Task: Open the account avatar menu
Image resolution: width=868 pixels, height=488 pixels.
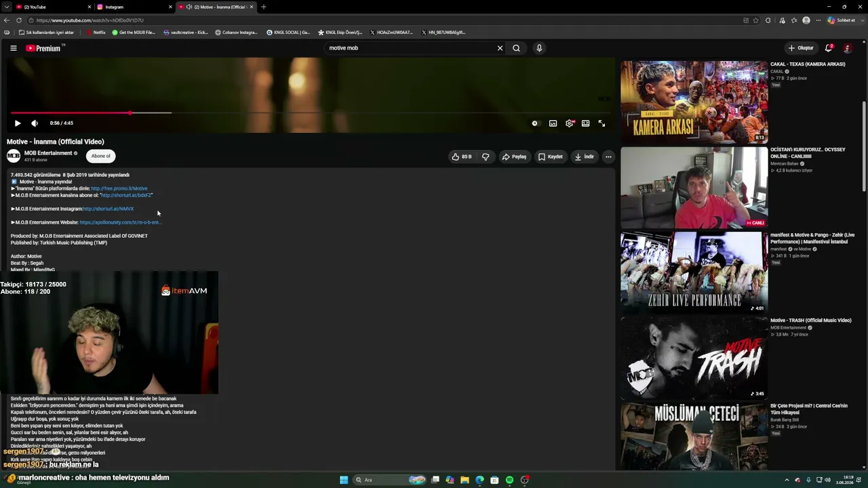Action: pyautogui.click(x=848, y=48)
